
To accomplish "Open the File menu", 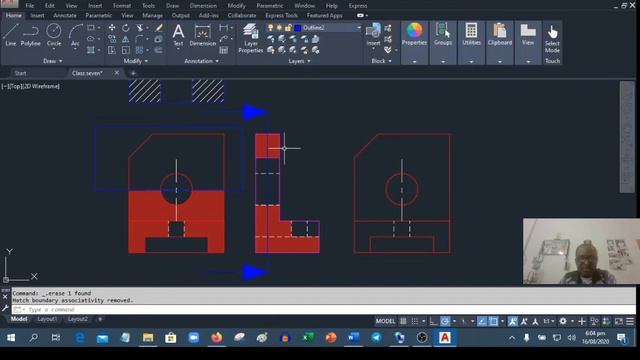I will [x=30, y=6].
